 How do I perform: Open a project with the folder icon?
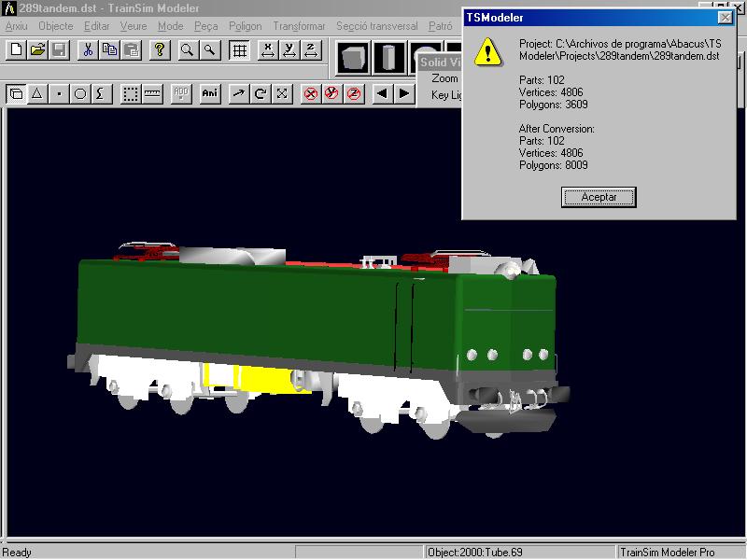(37, 50)
